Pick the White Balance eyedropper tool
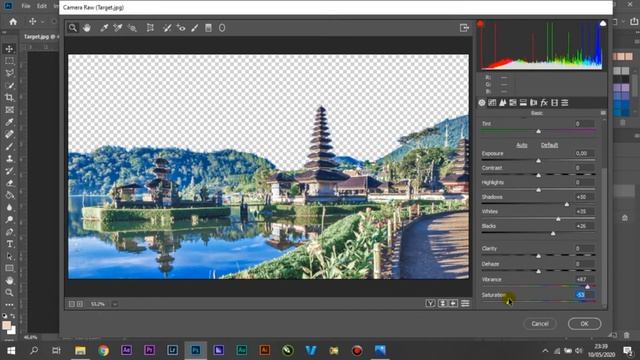This screenshot has width=640, height=360. (104, 28)
